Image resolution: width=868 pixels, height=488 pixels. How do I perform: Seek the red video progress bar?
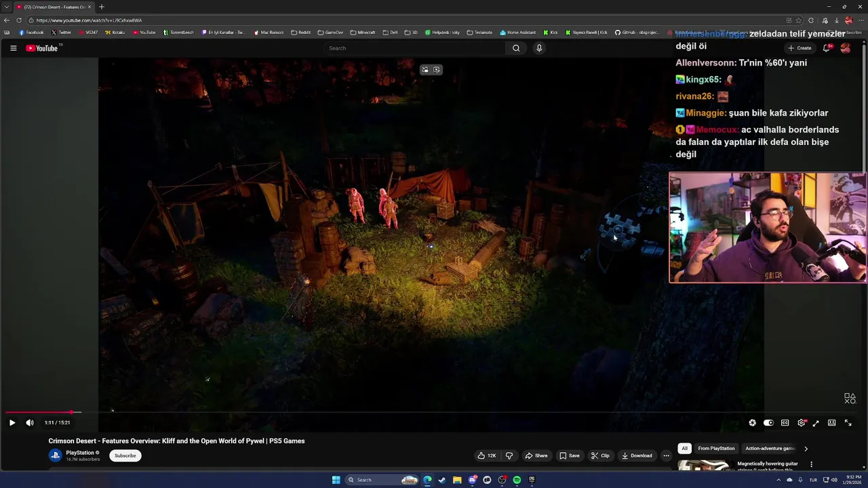click(38, 412)
